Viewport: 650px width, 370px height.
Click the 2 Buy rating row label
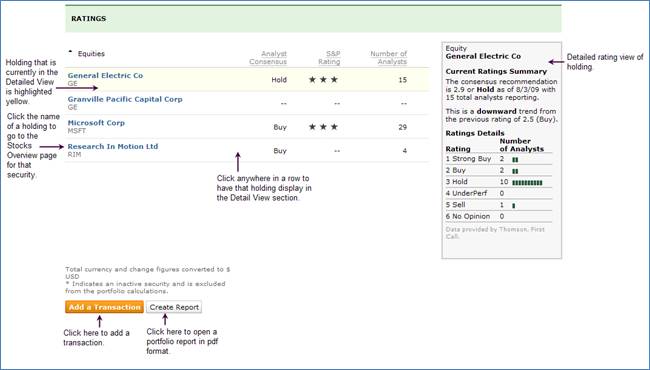coord(456,170)
